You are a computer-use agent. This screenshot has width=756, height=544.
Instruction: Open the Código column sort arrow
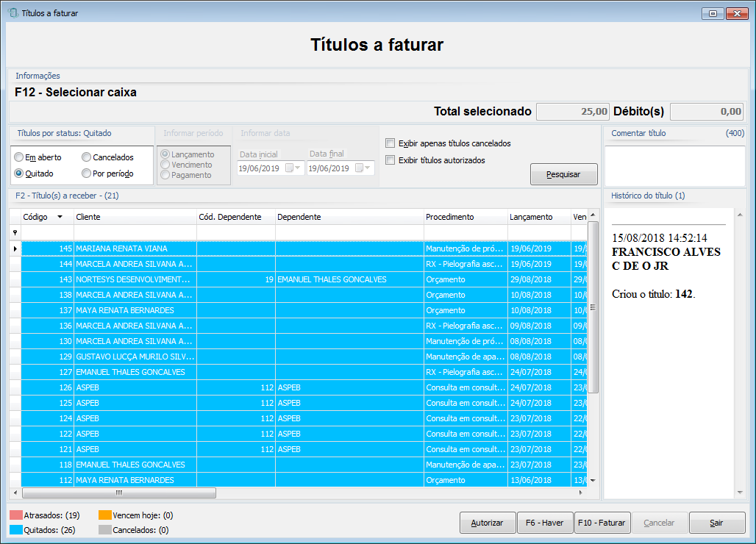pyautogui.click(x=60, y=217)
